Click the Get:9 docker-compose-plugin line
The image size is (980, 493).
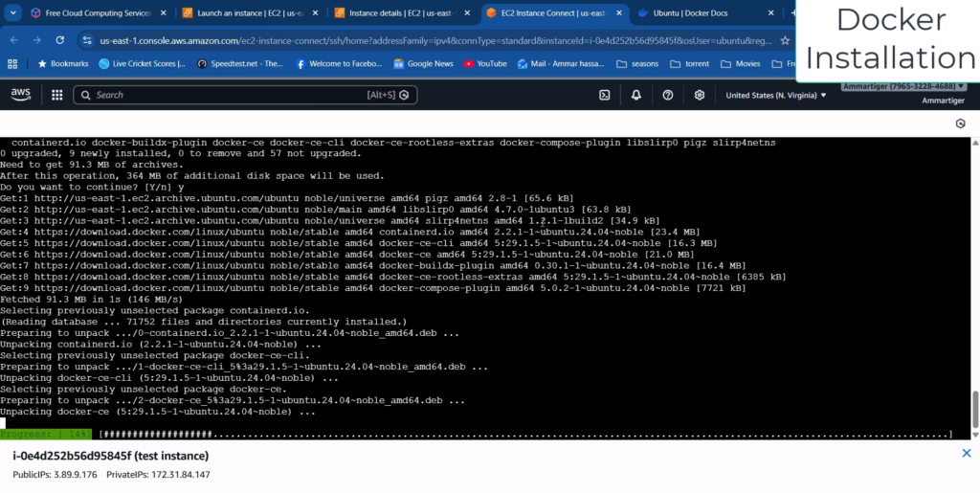[x=373, y=288]
